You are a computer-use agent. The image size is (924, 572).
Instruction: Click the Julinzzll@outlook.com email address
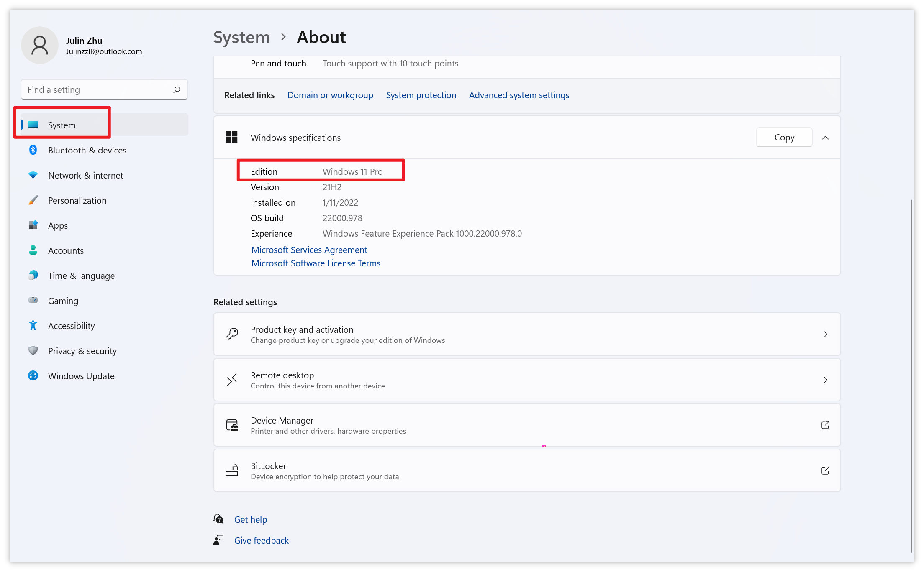104,51
